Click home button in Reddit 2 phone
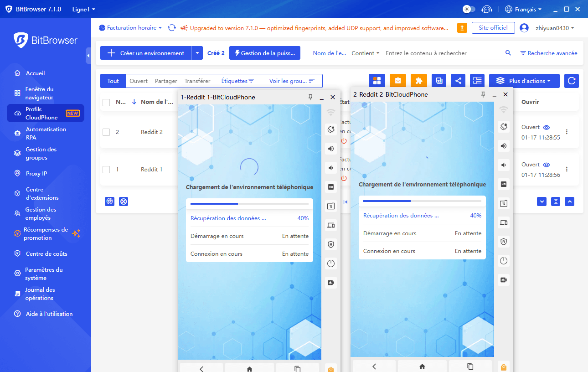 422,367
